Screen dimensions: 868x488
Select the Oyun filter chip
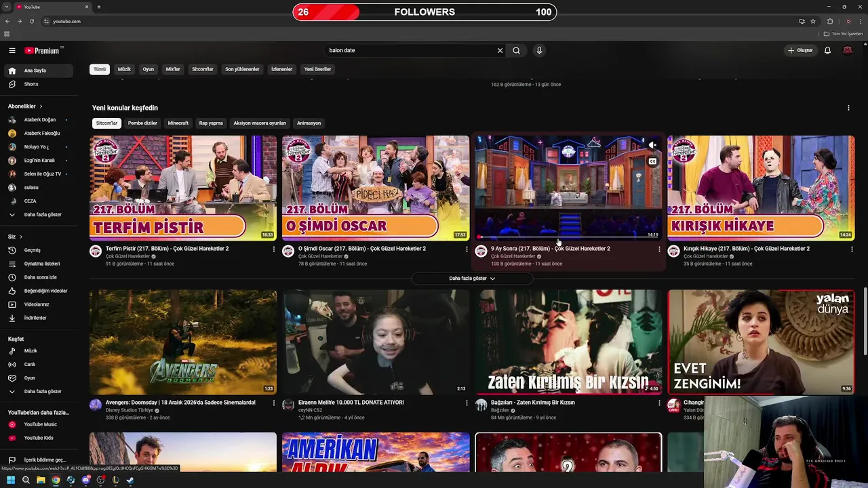[x=148, y=69]
